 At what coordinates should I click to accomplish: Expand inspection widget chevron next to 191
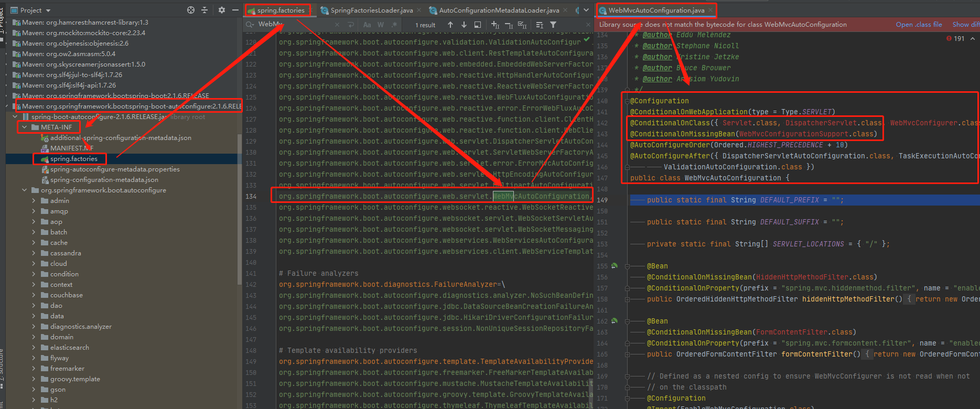pos(973,38)
